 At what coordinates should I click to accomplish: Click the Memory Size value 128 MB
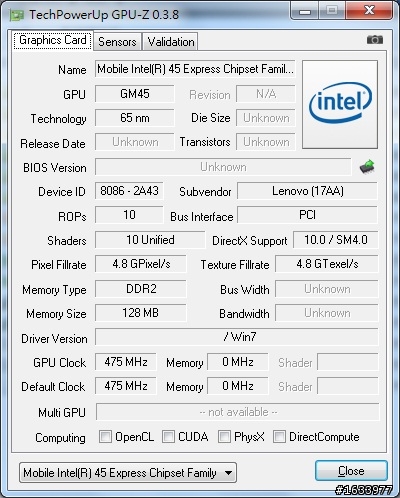point(141,313)
